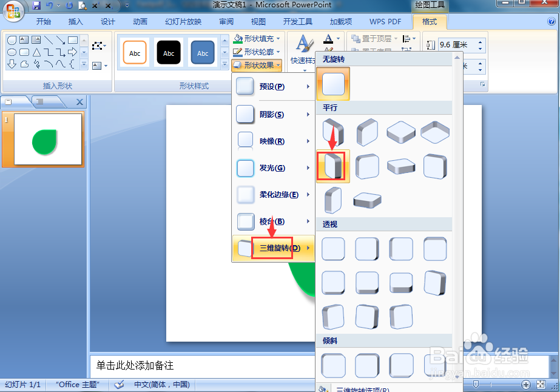This screenshot has height=392, width=560.
Task: Apply blue fill Abc shape style
Action: click(203, 53)
